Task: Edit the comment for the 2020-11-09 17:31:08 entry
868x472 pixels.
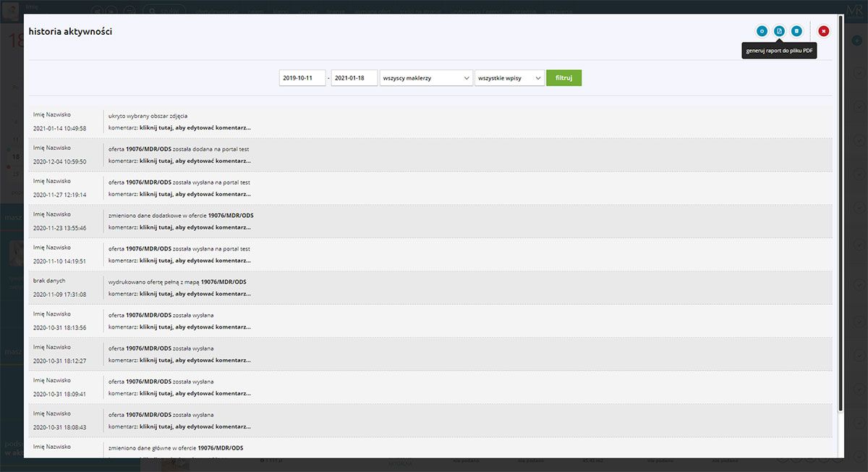Action: pyautogui.click(x=195, y=294)
